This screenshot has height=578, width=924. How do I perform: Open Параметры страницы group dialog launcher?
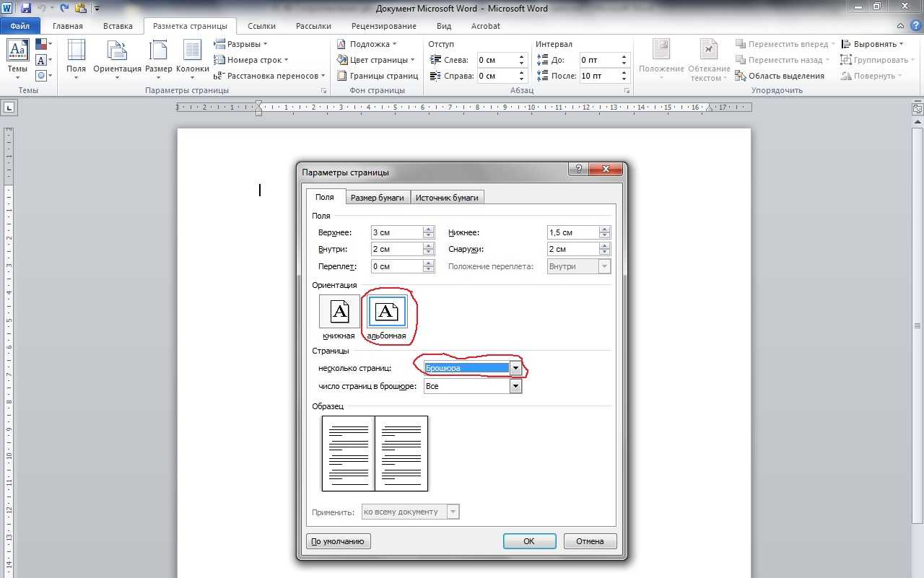click(x=323, y=91)
